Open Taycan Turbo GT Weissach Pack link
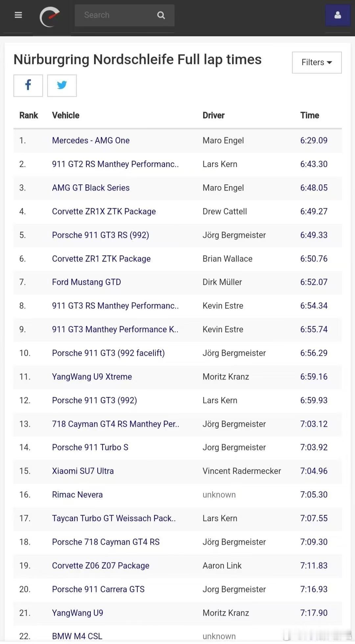 tap(114, 518)
